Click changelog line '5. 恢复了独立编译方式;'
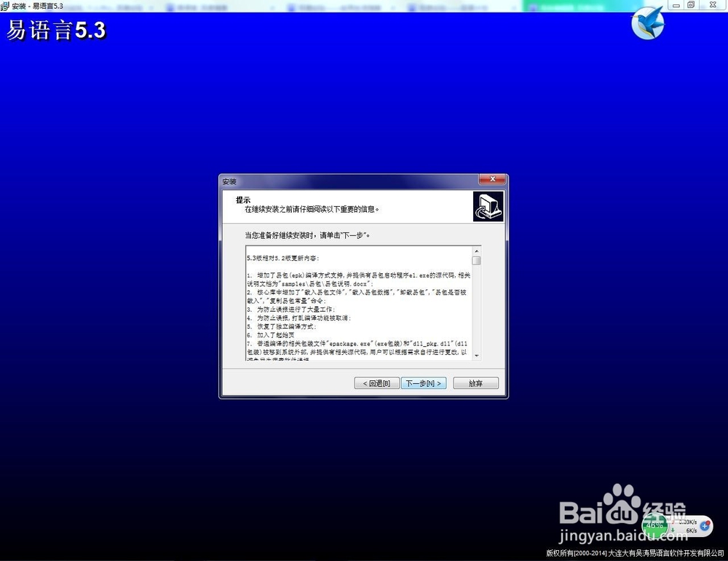 (x=281, y=326)
